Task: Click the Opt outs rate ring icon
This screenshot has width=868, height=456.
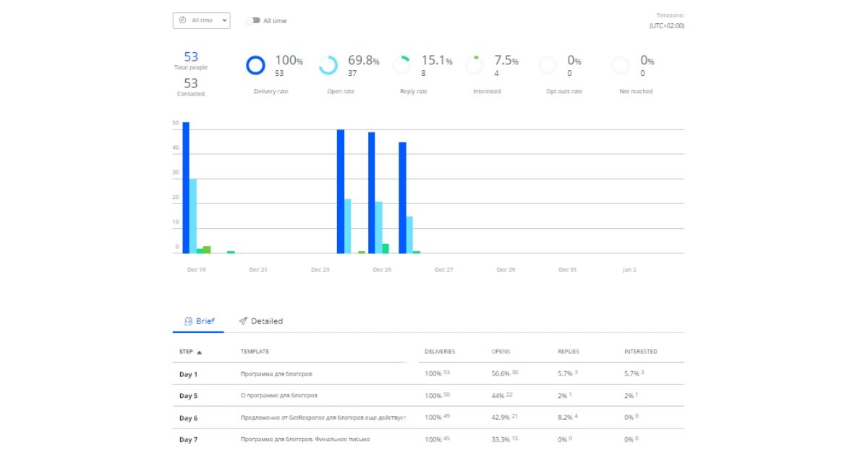Action: (x=548, y=66)
